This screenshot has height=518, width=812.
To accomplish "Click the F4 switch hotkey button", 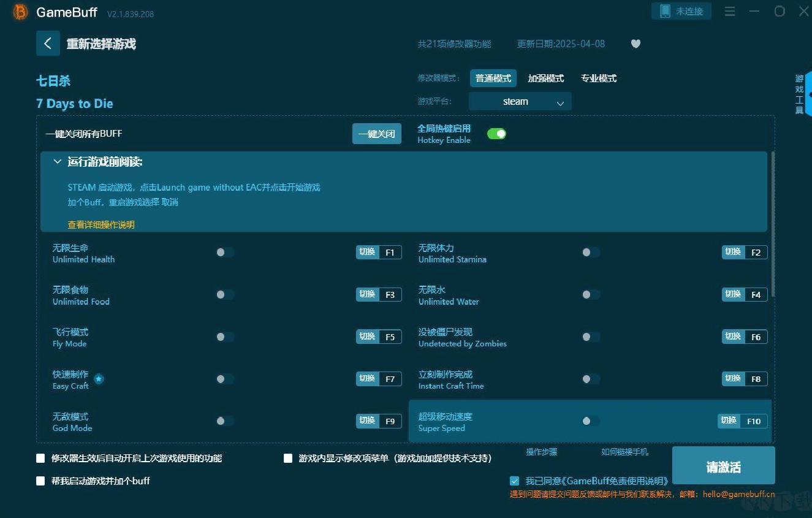I will point(745,294).
